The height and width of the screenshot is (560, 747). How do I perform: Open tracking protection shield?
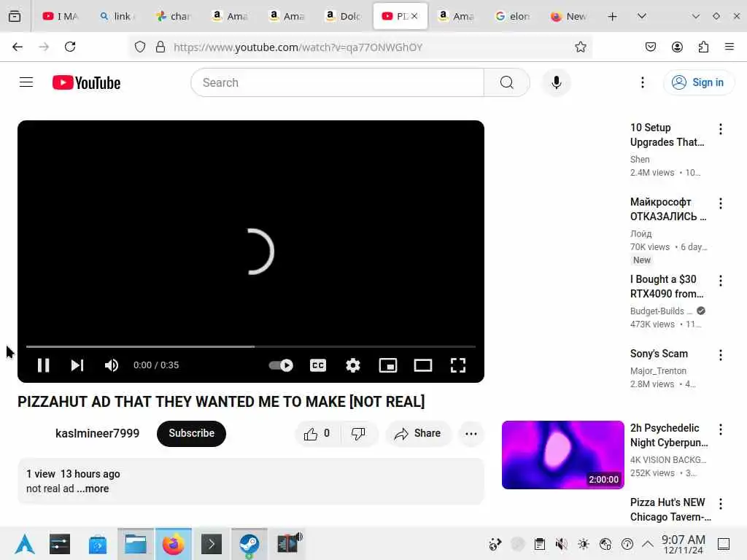point(139,47)
